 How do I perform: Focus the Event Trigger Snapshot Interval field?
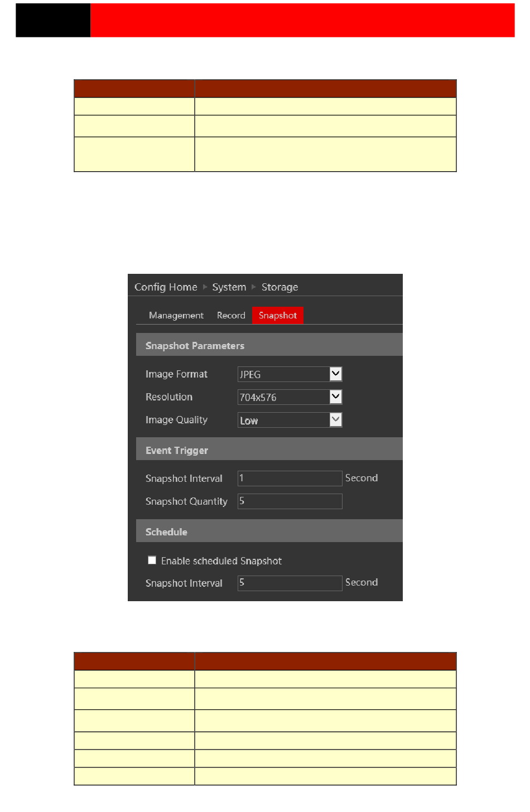tap(290, 478)
